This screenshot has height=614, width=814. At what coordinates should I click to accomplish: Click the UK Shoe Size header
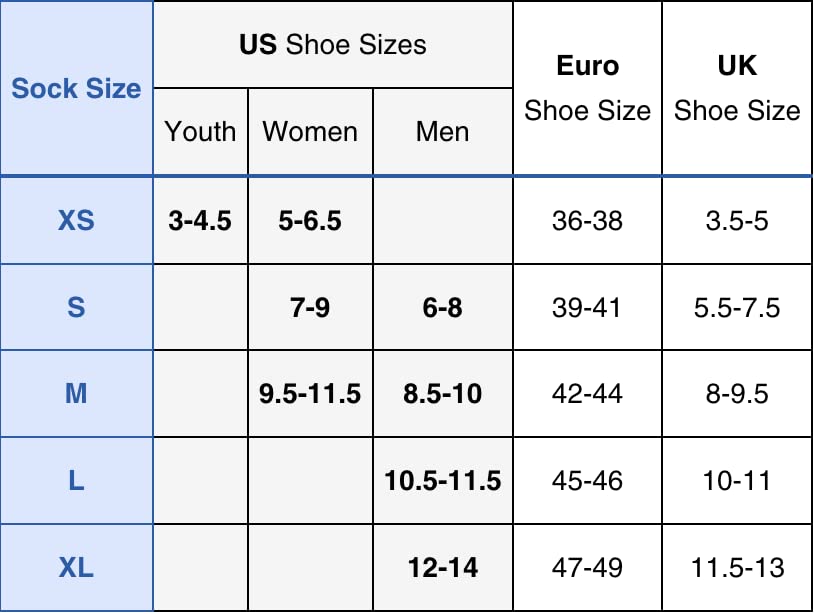point(737,88)
